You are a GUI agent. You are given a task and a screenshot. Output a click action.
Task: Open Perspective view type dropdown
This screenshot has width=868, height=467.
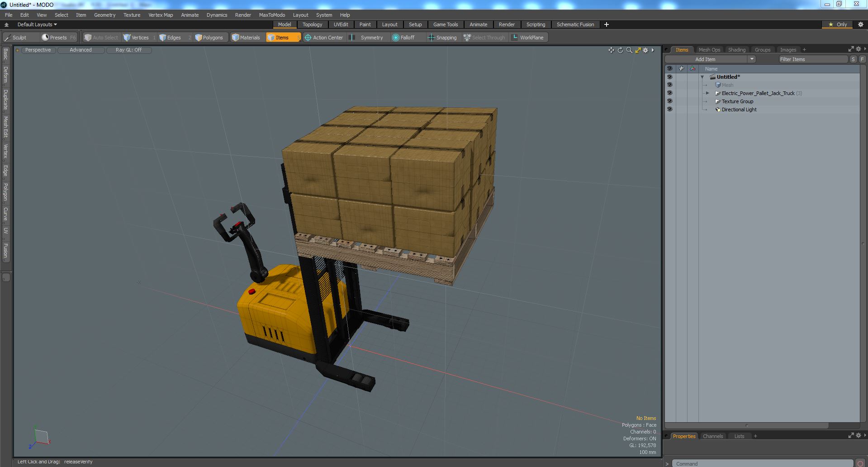(x=38, y=50)
